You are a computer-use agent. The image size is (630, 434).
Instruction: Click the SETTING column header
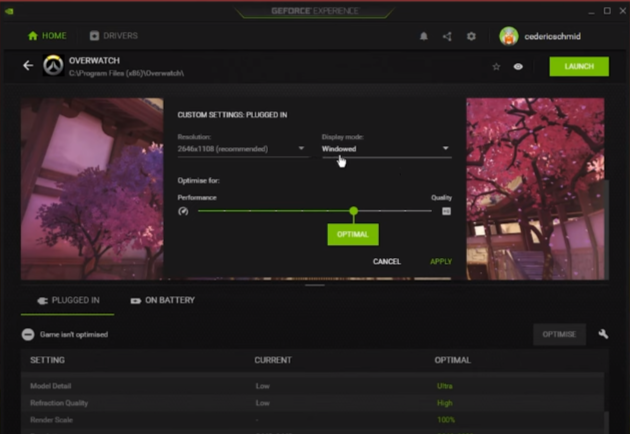coord(47,360)
